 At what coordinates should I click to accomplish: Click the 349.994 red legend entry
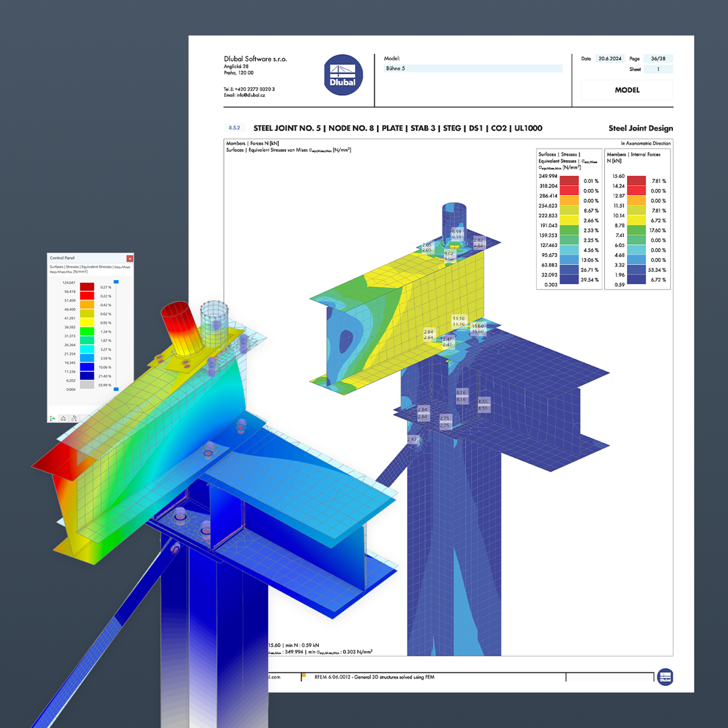click(x=548, y=176)
